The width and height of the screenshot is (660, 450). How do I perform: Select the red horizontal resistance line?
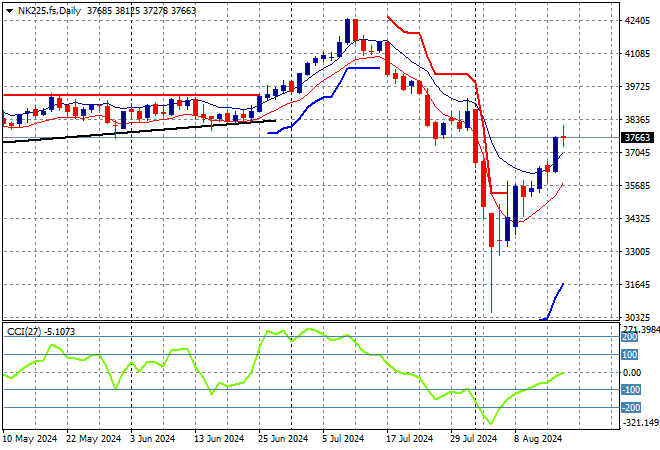[130, 95]
